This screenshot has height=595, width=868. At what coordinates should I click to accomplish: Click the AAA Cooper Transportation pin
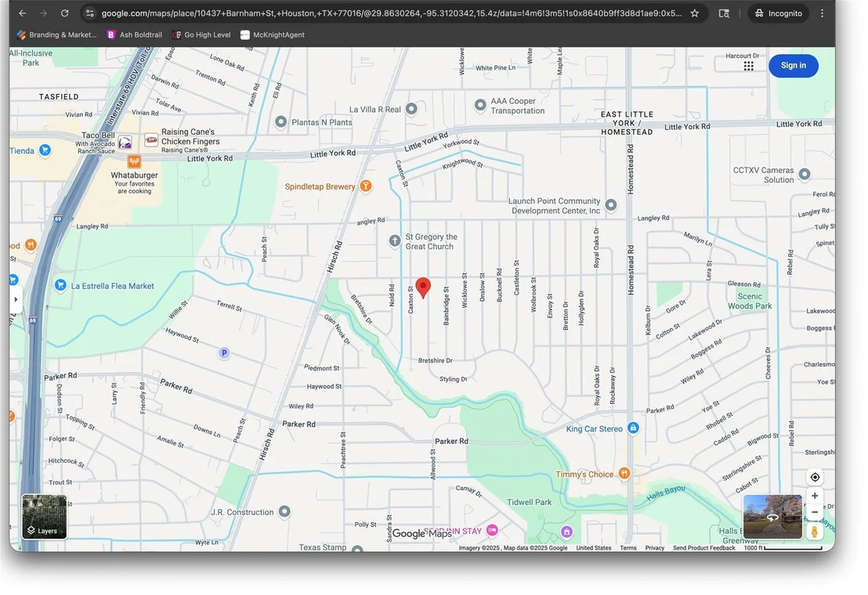click(x=480, y=104)
